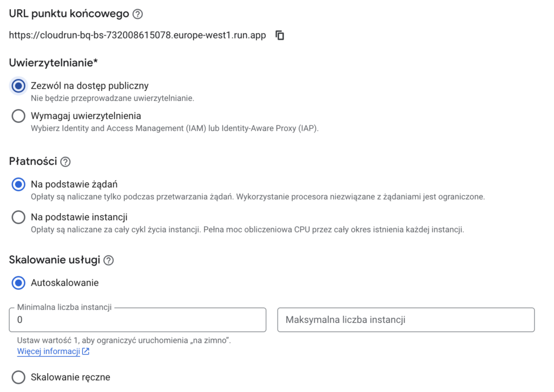
Task: Choose Wymagaj uwierzytelnienia radio option
Action: point(18,116)
